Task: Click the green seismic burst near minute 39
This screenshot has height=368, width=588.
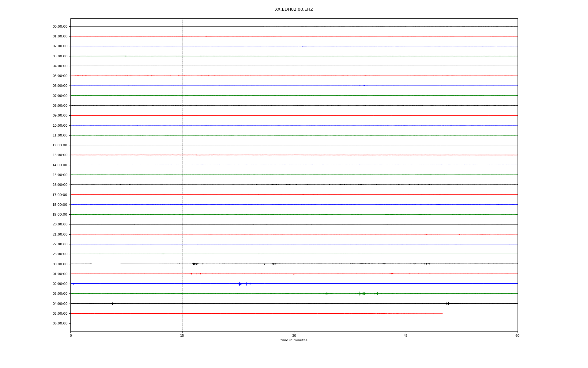Action: (362, 293)
